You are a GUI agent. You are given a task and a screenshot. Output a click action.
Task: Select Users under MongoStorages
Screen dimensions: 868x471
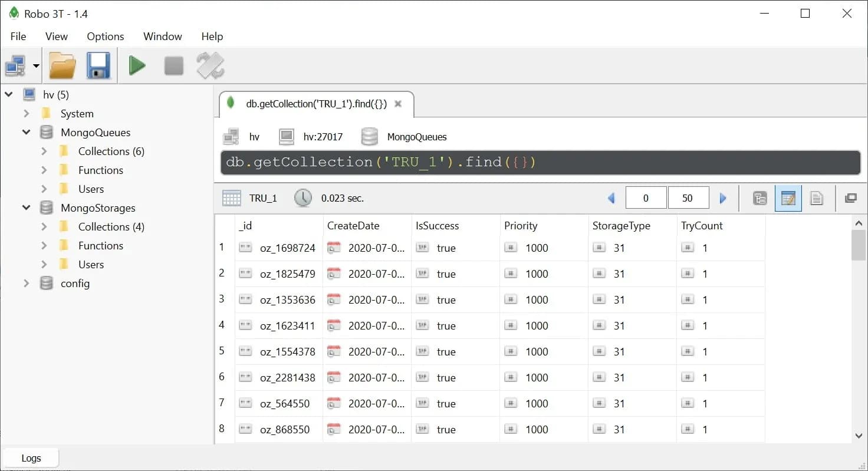[x=91, y=264]
